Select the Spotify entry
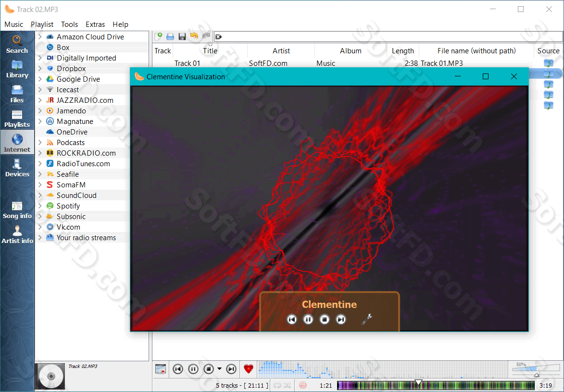 (x=68, y=206)
